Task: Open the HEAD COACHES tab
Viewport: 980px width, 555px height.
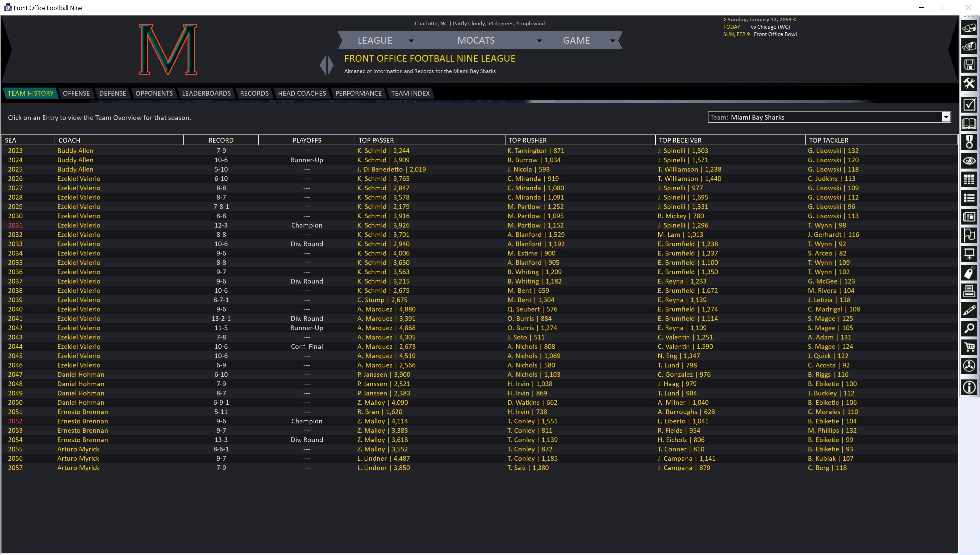Action: tap(302, 93)
